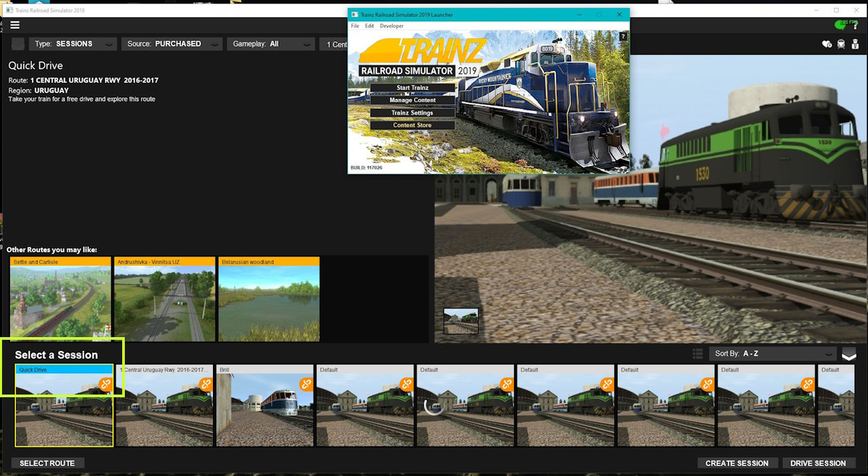Click route name '1 CENTRAL URUGUAY RWY 2016-2017'
The height and width of the screenshot is (476, 868).
94,80
